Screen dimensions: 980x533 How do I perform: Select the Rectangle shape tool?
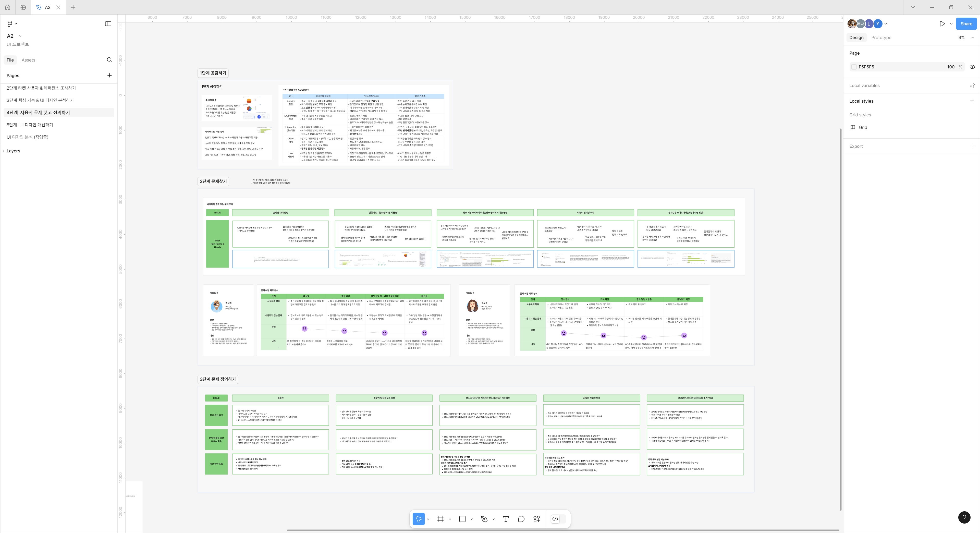[x=462, y=519]
